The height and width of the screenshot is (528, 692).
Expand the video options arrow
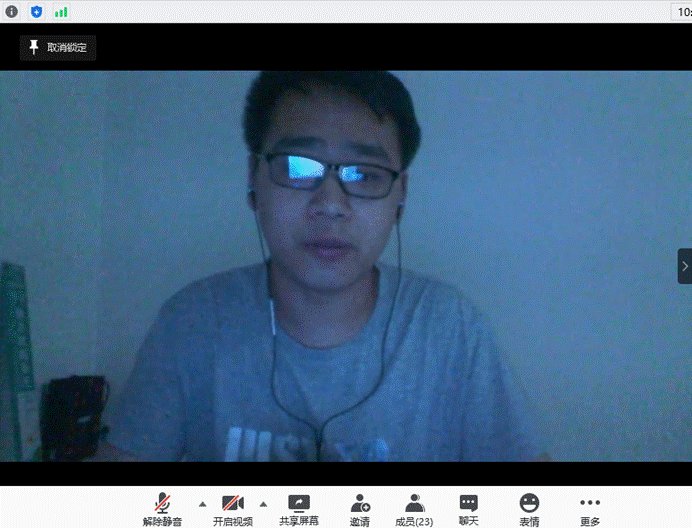click(x=264, y=503)
